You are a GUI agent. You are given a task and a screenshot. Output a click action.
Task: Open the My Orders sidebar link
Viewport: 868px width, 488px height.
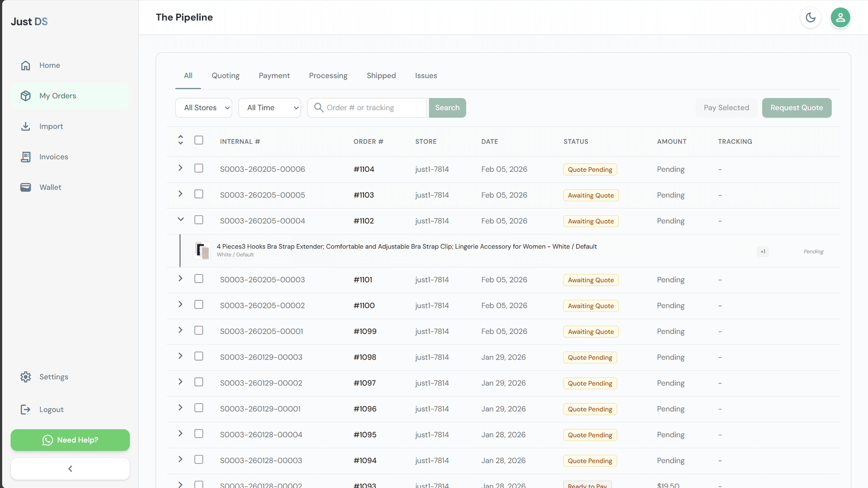click(70, 96)
